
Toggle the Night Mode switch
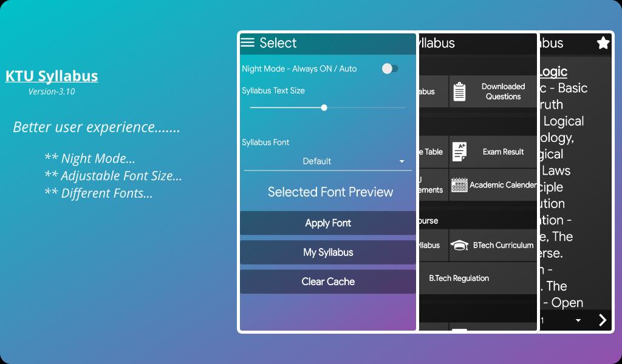pyautogui.click(x=390, y=69)
